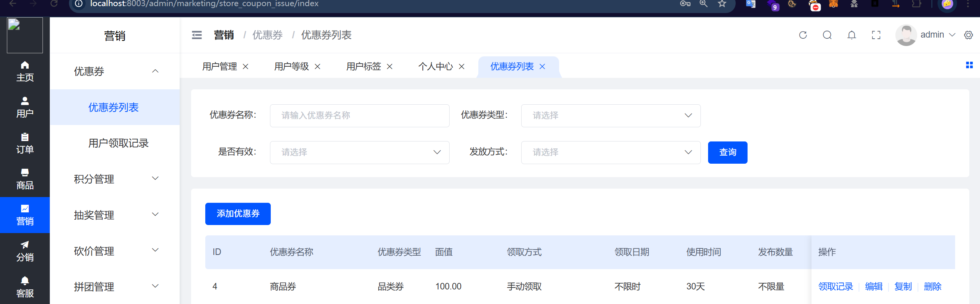The width and height of the screenshot is (980, 304).
Task: Open the 用户领取记录 submenu item
Action: (x=115, y=143)
